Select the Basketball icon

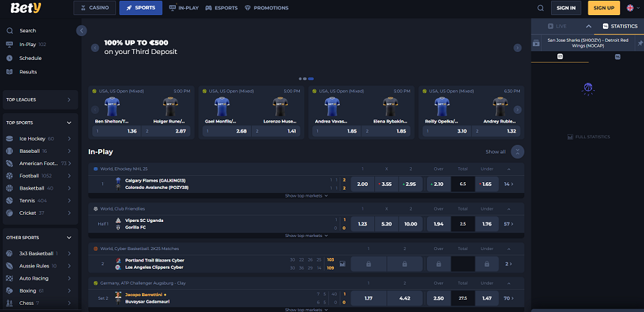tap(9, 188)
